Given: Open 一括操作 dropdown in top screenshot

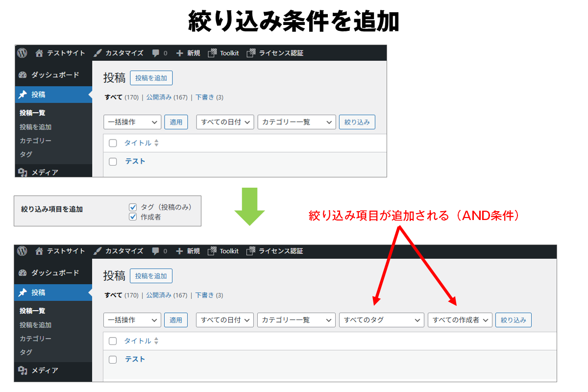Looking at the screenshot, I should pyautogui.click(x=132, y=122).
